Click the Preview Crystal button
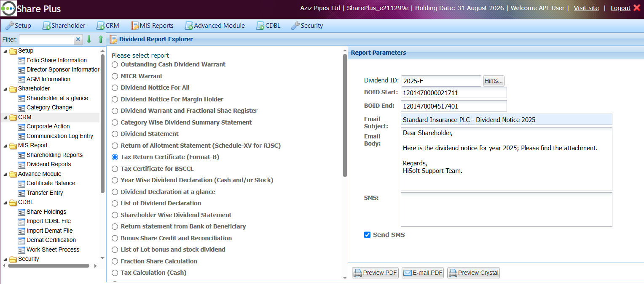The width and height of the screenshot is (644, 284). point(474,273)
